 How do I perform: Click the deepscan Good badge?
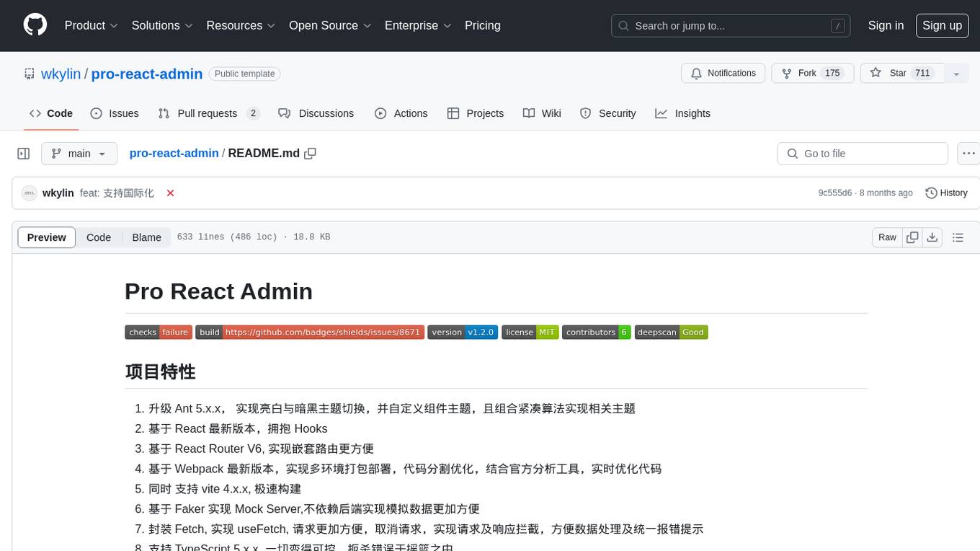coord(672,332)
